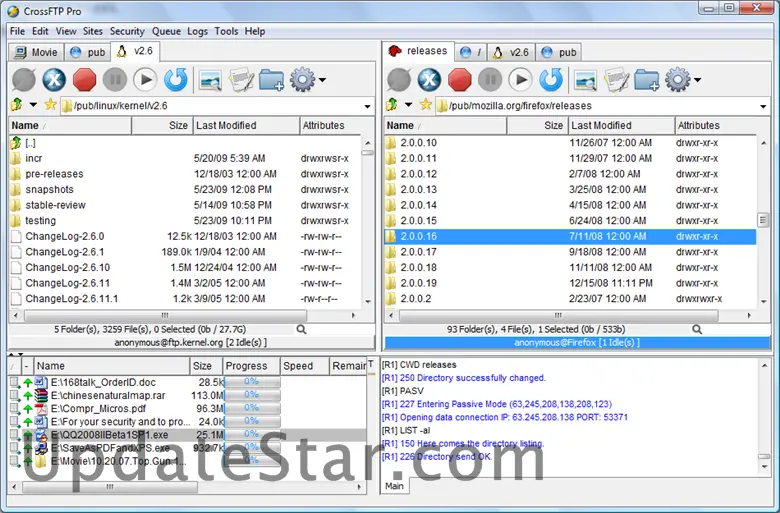
Task: Expand the up-directory history dropdown arrow in left pane
Action: tap(33, 105)
